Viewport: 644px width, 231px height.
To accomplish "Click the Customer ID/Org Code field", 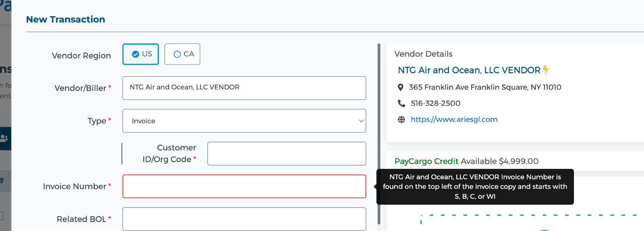I will coord(286,154).
